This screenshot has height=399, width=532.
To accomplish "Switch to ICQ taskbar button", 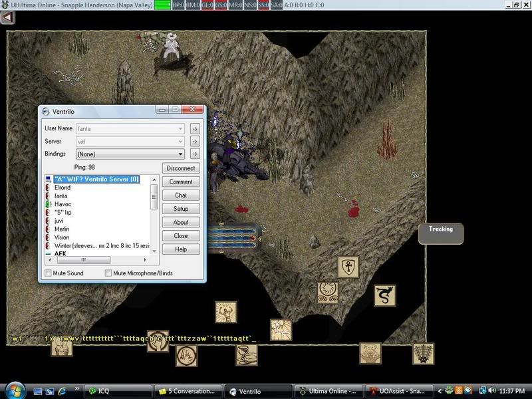I will 118,391.
